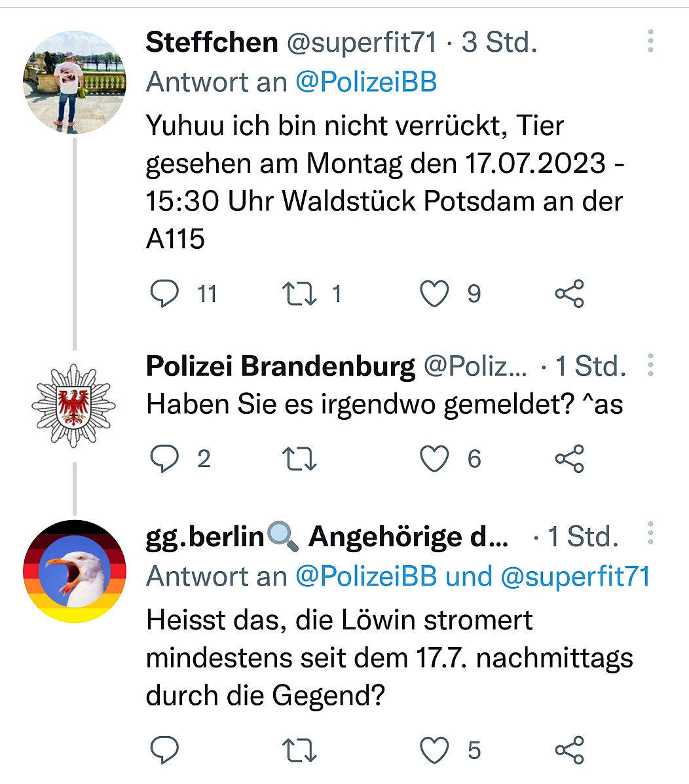This screenshot has width=689, height=784.
Task: Open @PolizeiBB mention in Steffchen's reply
Action: [366, 83]
